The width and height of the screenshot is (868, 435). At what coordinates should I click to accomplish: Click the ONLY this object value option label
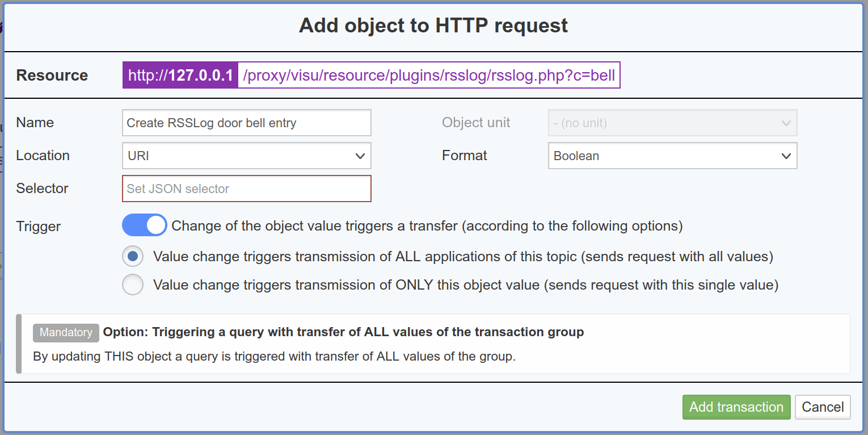pyautogui.click(x=466, y=285)
